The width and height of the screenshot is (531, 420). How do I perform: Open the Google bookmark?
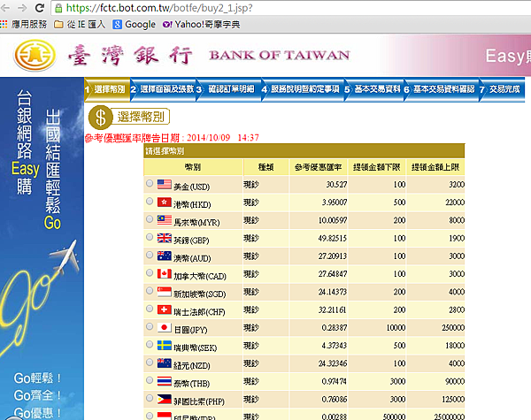coord(135,25)
